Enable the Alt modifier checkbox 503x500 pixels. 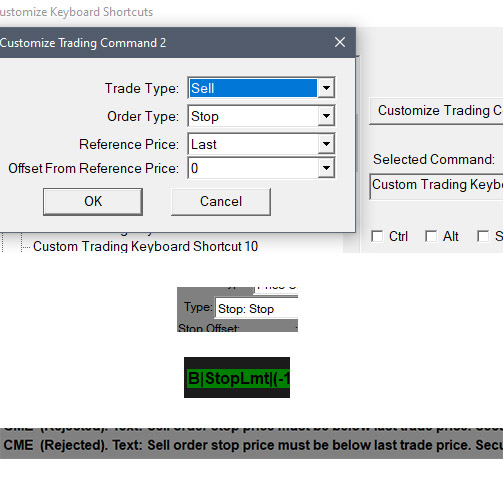pos(431,236)
